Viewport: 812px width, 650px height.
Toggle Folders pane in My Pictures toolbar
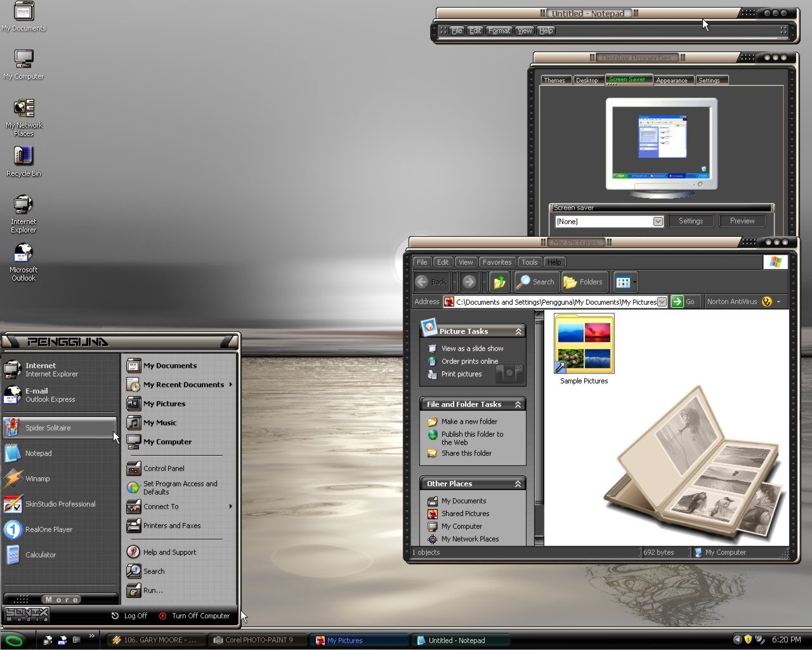(x=583, y=282)
